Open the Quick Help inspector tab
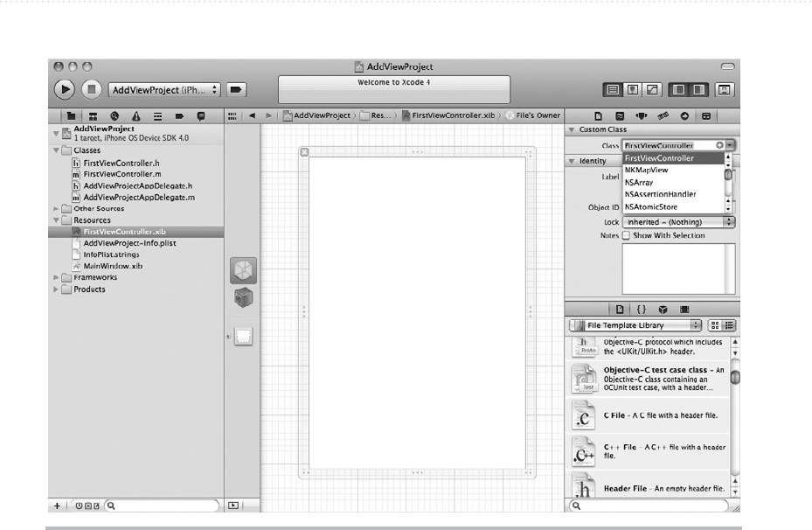This screenshot has height=530, width=812. [x=620, y=116]
